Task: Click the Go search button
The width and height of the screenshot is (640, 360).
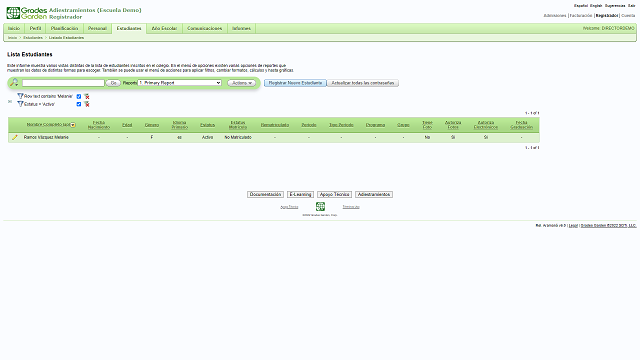Action: point(113,83)
